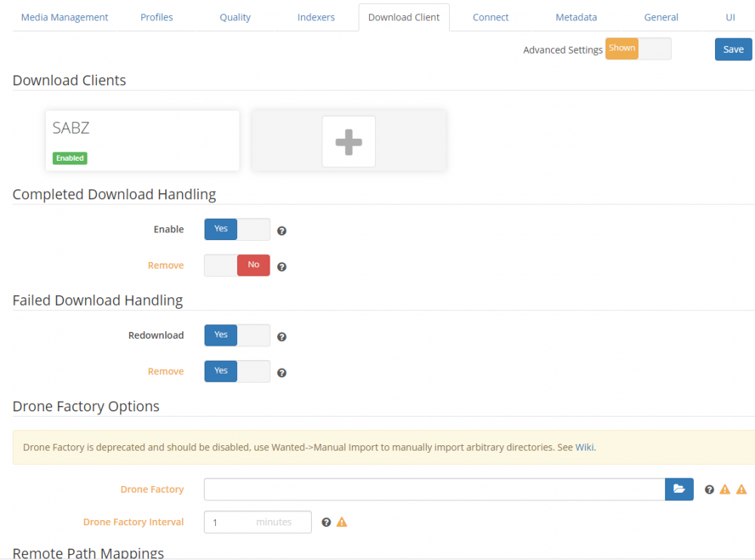755x560 pixels.
Task: Click the Completed Download Handling heading
Action: (x=114, y=195)
